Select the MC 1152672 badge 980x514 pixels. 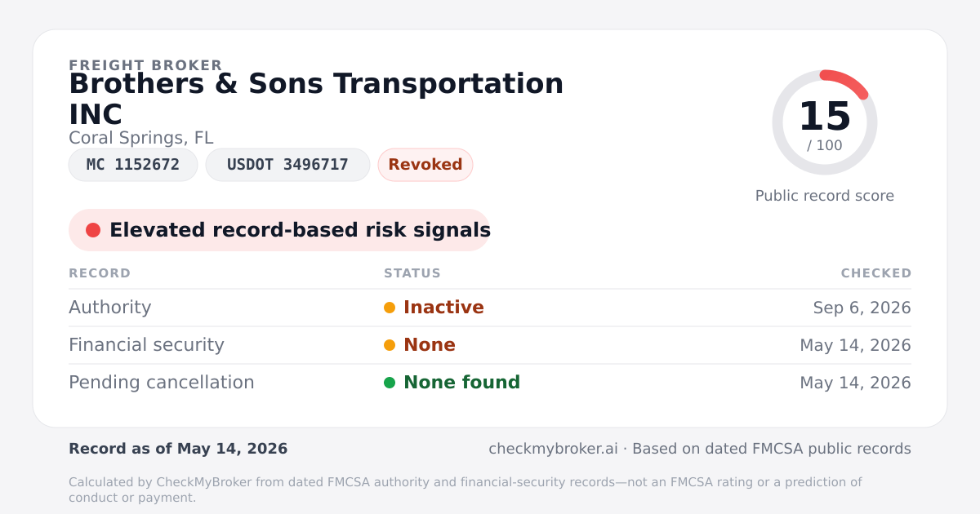[x=133, y=165]
